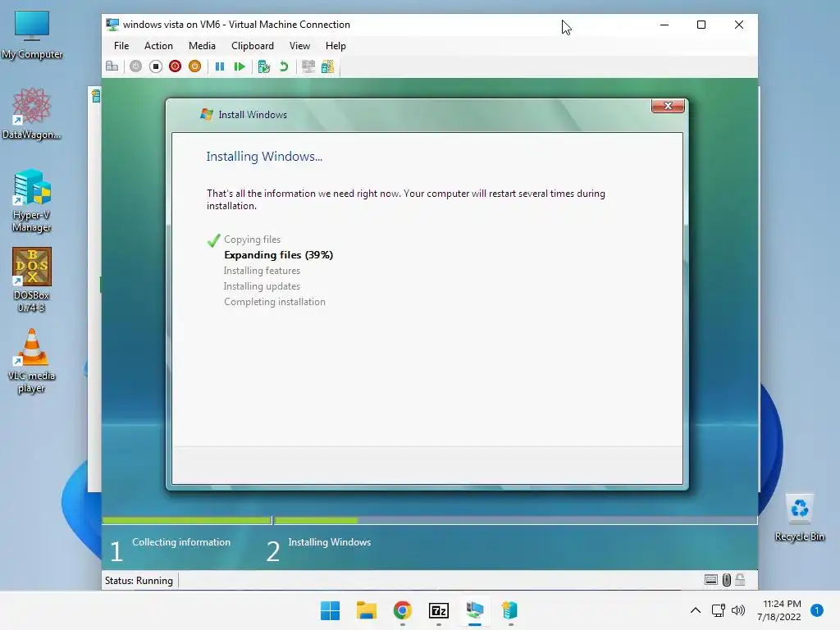Click the green checkmark beside Copying files

(214, 240)
